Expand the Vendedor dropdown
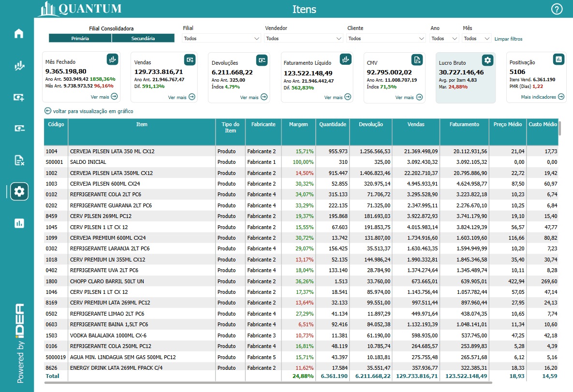This screenshot has width=573, height=392. [304, 39]
